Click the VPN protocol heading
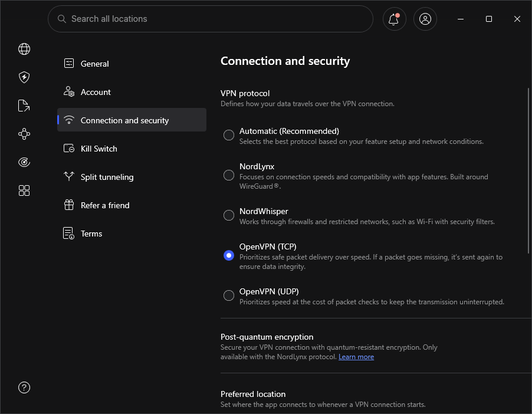This screenshot has height=414, width=532. [x=245, y=93]
